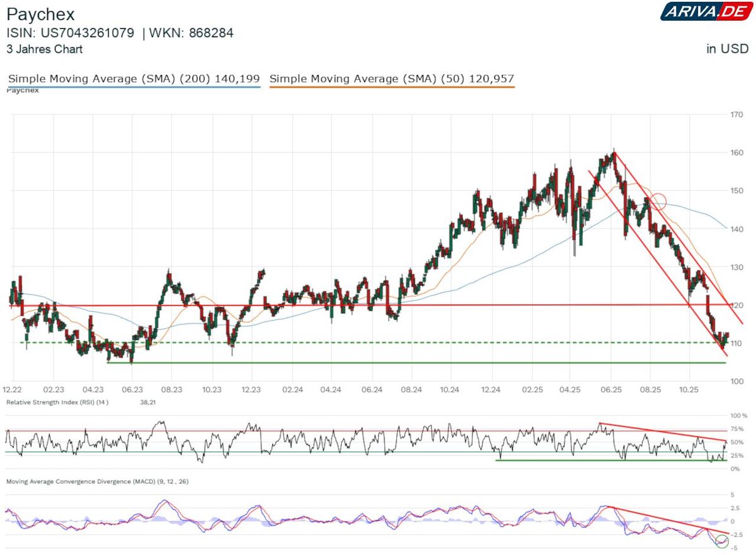Click the 04.25 date axis label
Image resolution: width=756 pixels, height=555 pixels.
570,391
